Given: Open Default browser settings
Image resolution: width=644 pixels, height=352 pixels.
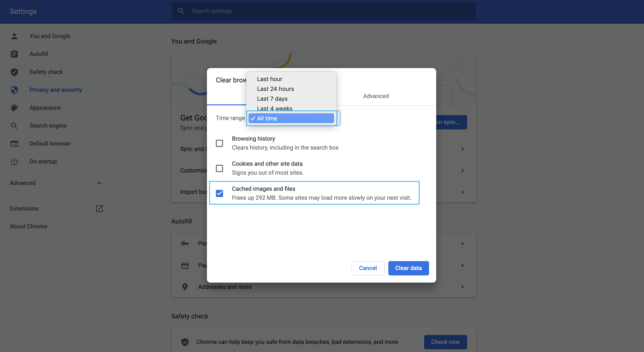Looking at the screenshot, I should click(50, 144).
